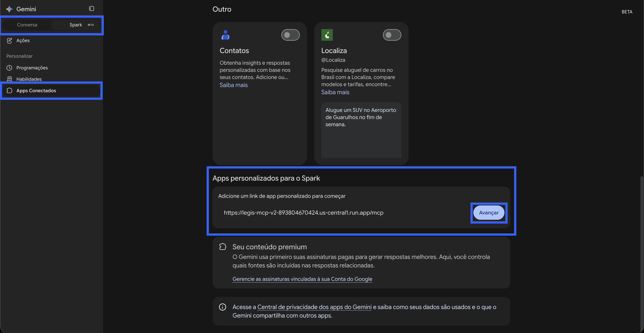
Task: Enable the Contatos toggle switch
Action: point(290,35)
